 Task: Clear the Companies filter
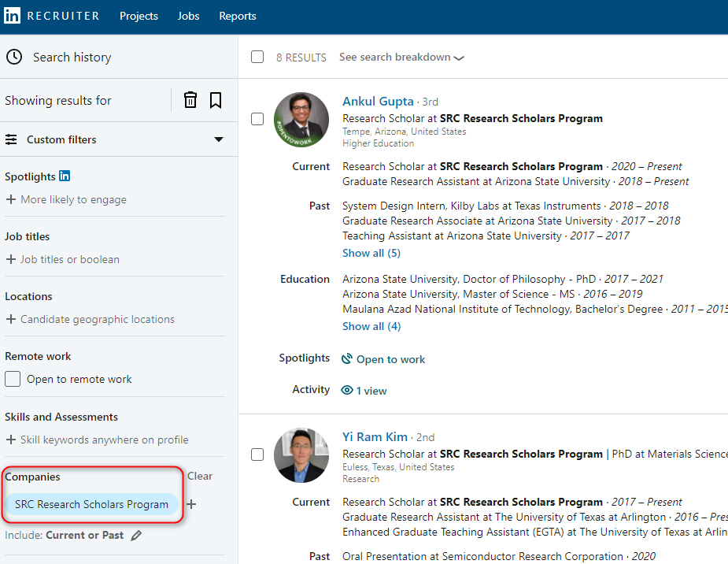click(x=200, y=477)
